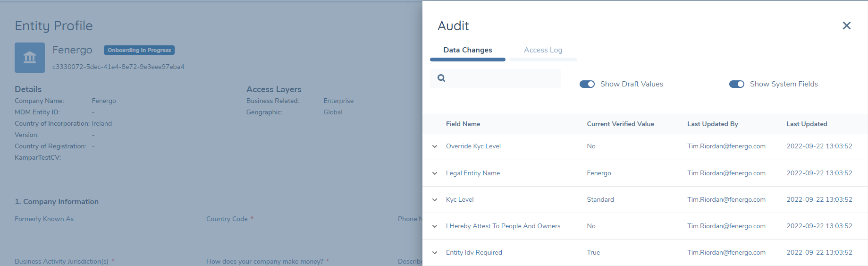This screenshot has height=266, width=868.
Task: Toggle Show Draft Values switch
Action: click(587, 84)
